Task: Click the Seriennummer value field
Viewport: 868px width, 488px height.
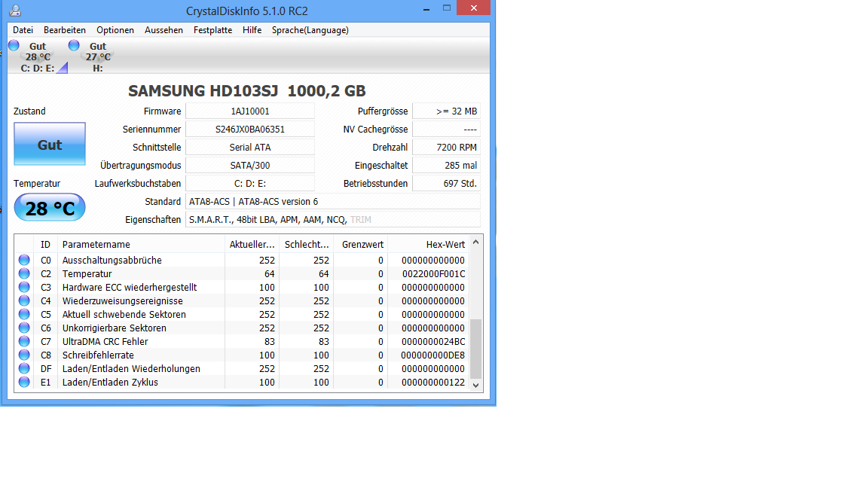Action: tap(250, 129)
